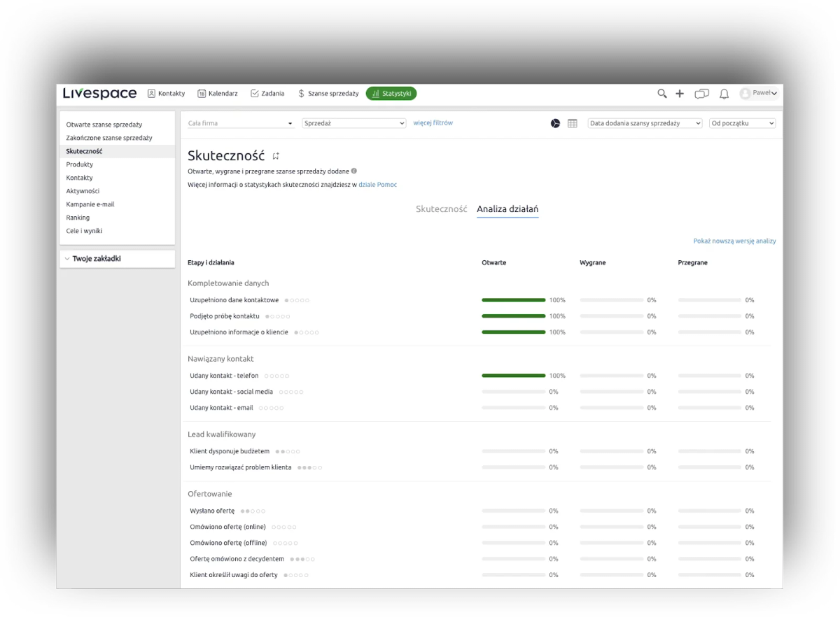This screenshot has height=617, width=840.
Task: Click importance dots next to Wysłano ofertę
Action: (x=253, y=511)
